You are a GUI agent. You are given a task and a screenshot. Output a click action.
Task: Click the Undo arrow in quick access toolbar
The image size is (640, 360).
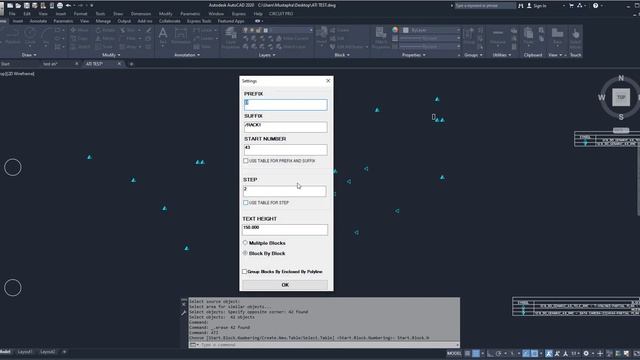click(69, 6)
